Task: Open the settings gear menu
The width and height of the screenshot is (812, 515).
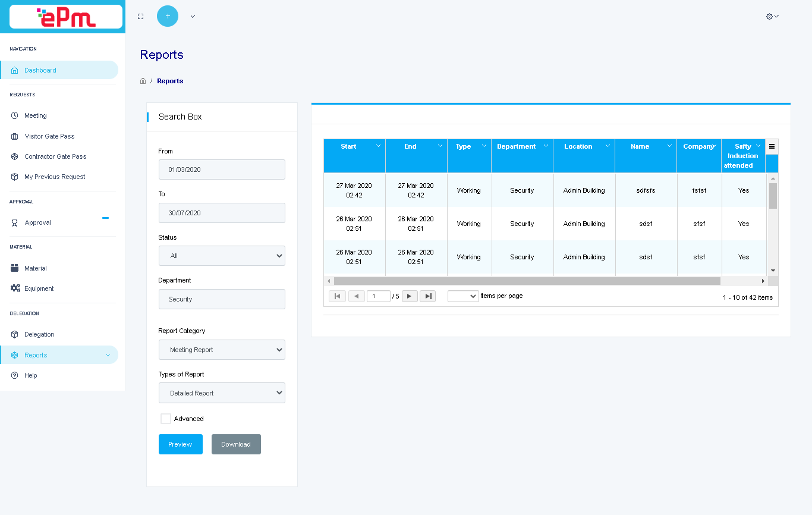Action: (772, 17)
